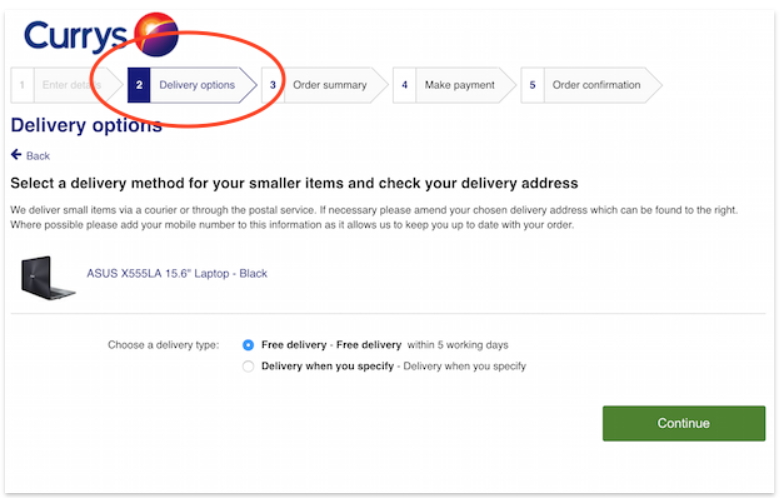Click the step number 4 badge
The height and width of the screenshot is (498, 781).
point(404,85)
